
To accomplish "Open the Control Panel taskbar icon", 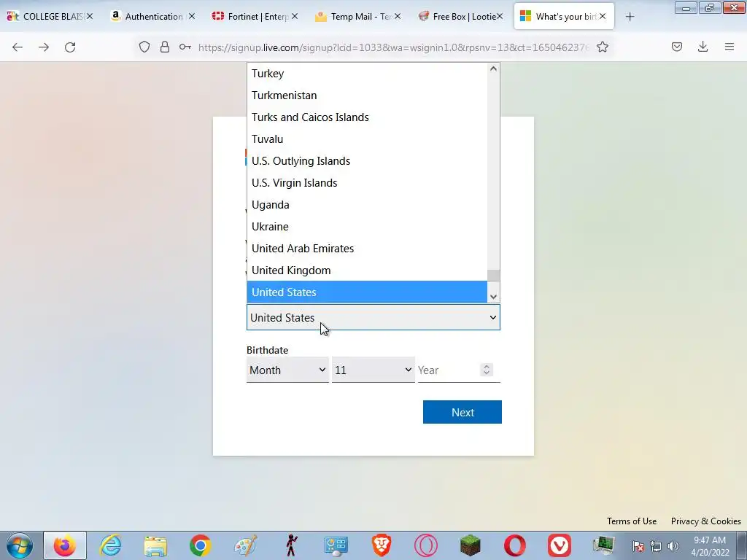I will pyautogui.click(x=336, y=545).
